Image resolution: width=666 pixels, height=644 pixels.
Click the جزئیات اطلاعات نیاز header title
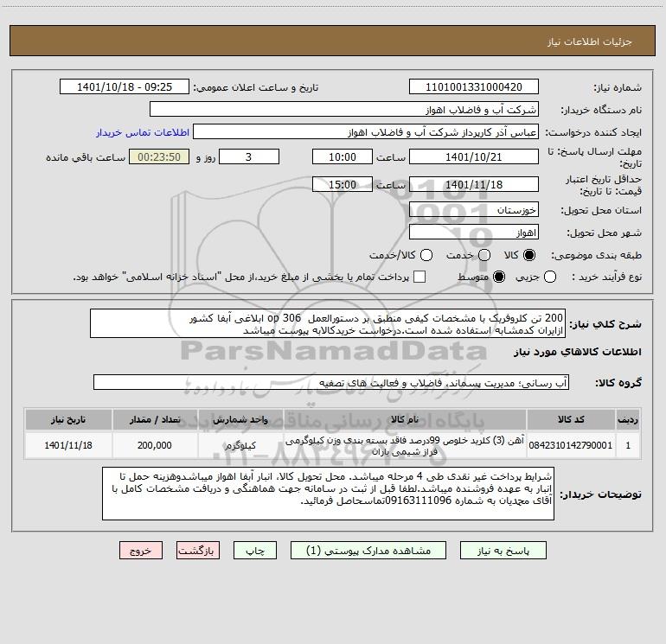(589, 41)
